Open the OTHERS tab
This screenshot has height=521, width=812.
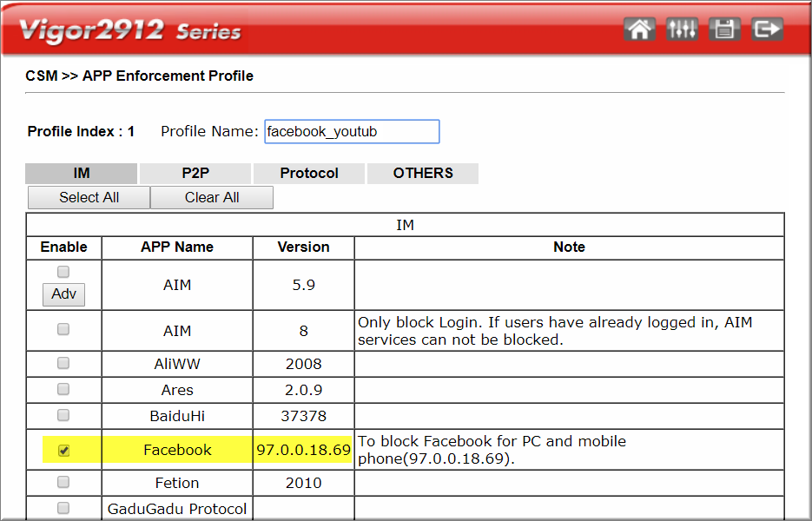point(423,173)
